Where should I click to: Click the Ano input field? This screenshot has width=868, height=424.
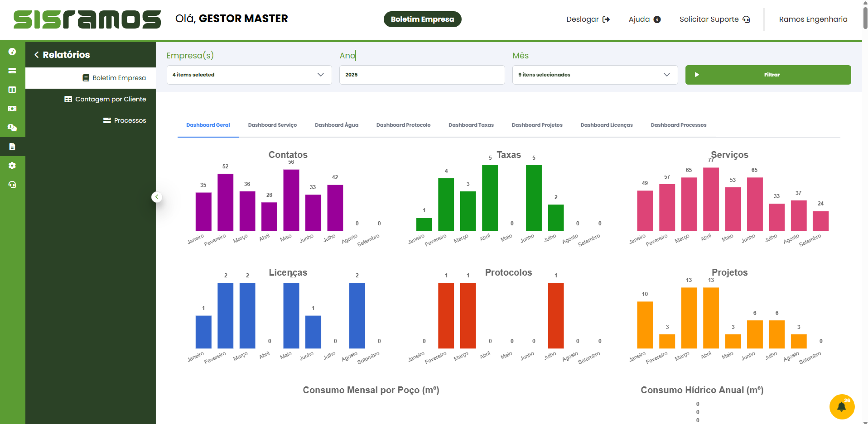(x=422, y=75)
